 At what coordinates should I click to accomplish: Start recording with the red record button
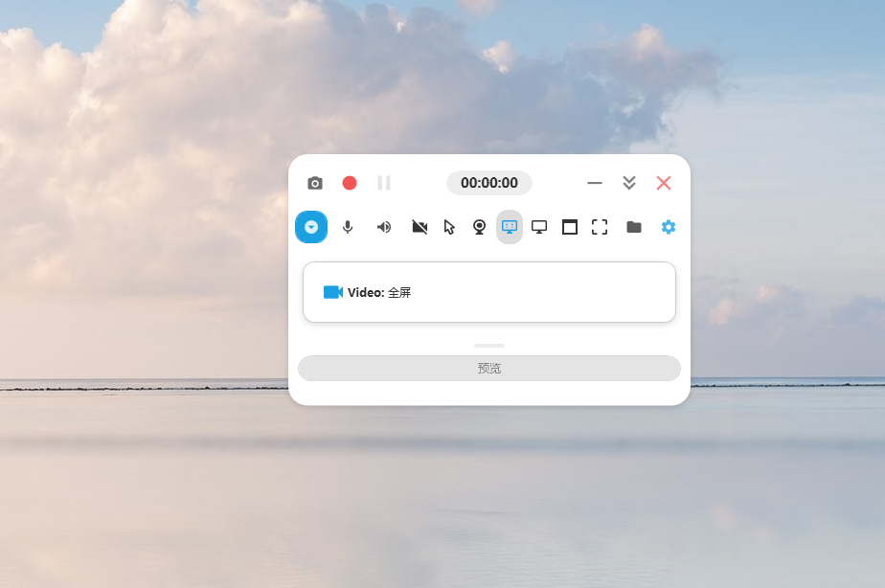350,183
